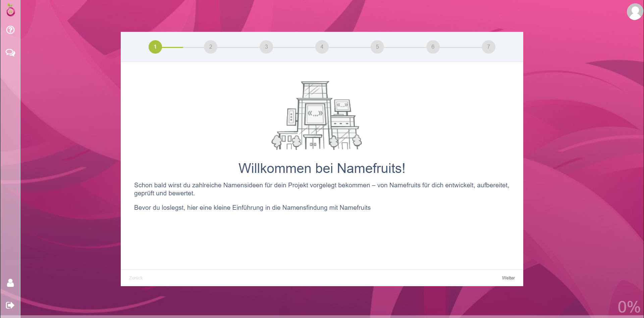Image resolution: width=644 pixels, height=318 pixels.
Task: Jump to step 3 in wizard
Action: (x=266, y=47)
